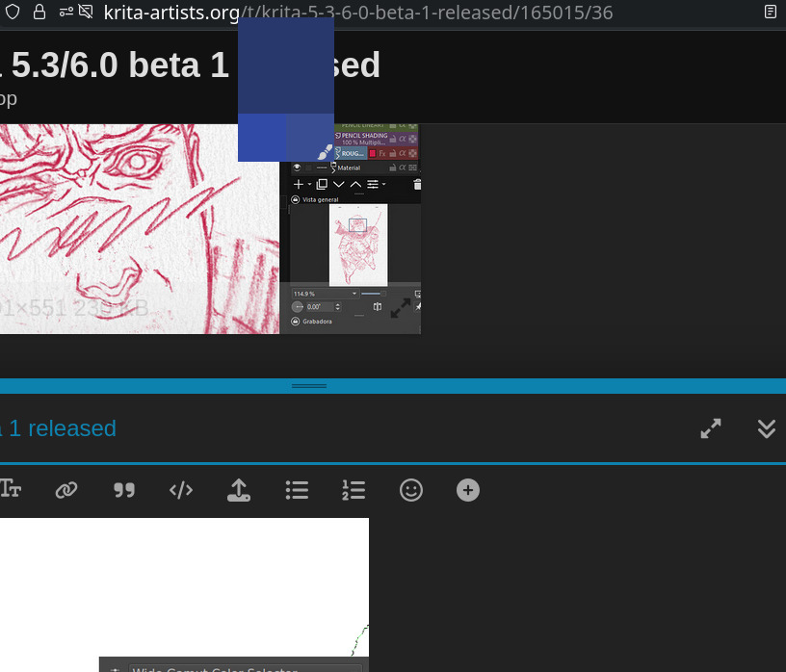
Task: Open layer properties sliders icon in Krita screenshot
Action: point(373,185)
